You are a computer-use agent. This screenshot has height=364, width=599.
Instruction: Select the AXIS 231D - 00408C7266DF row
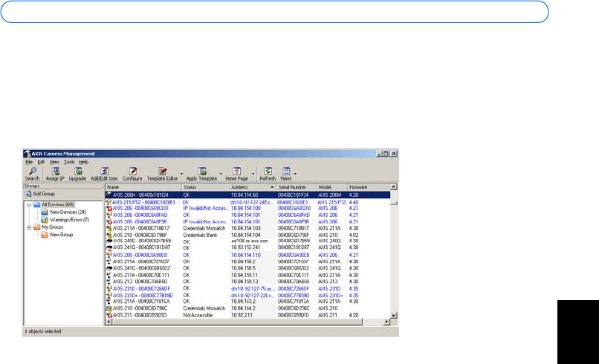point(247,289)
